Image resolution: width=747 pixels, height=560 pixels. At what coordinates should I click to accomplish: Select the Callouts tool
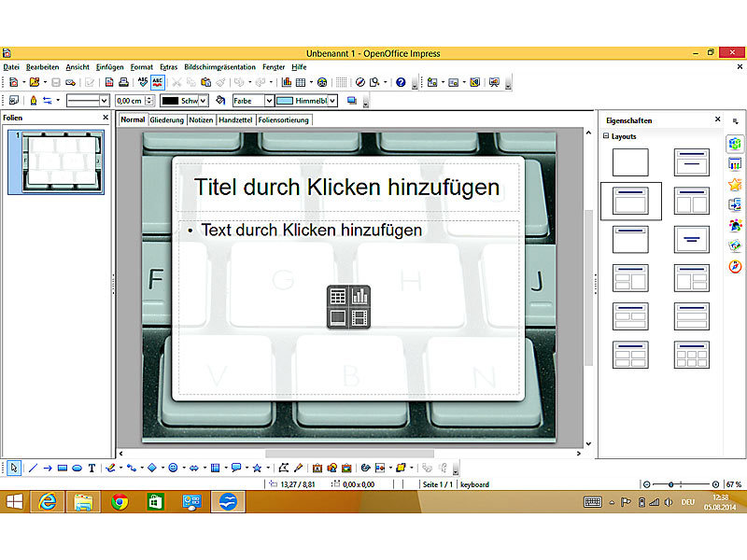pyautogui.click(x=236, y=469)
